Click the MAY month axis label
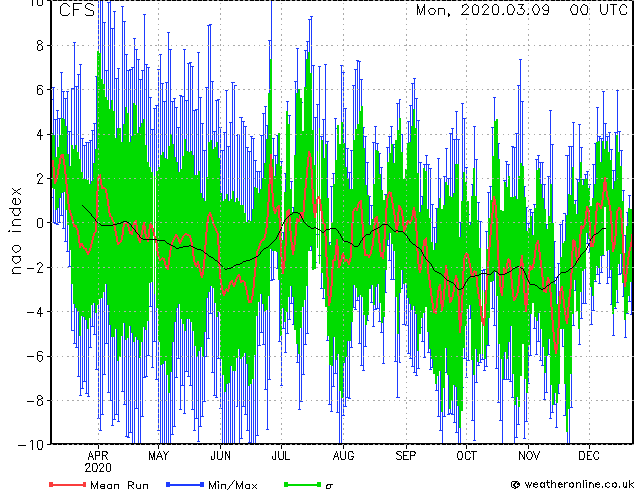The width and height of the screenshot is (634, 490). (x=158, y=456)
